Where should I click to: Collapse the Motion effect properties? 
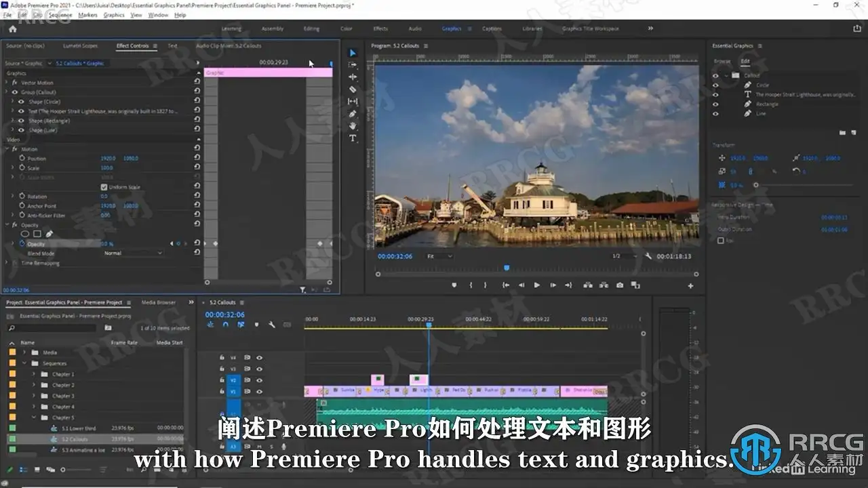click(6, 149)
